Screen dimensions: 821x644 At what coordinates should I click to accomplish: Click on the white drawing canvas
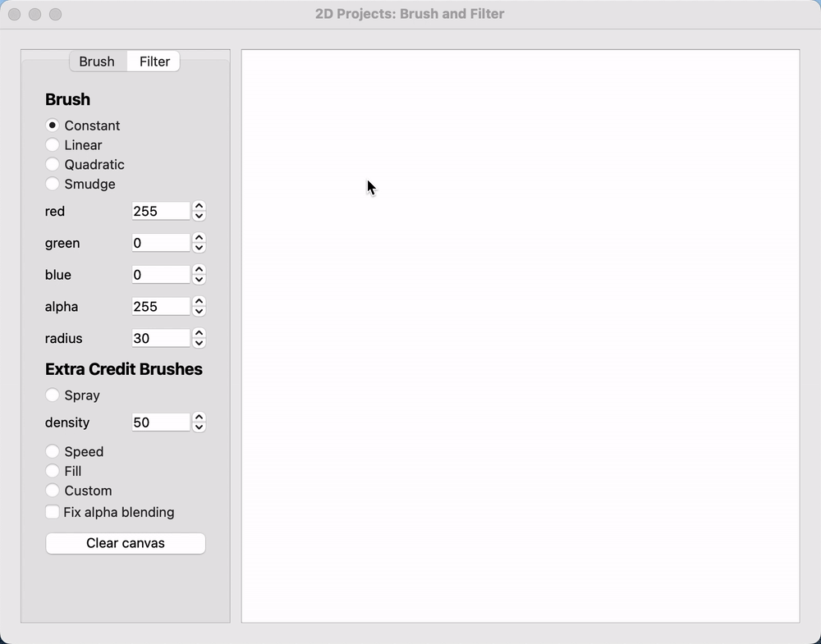pyautogui.click(x=521, y=336)
